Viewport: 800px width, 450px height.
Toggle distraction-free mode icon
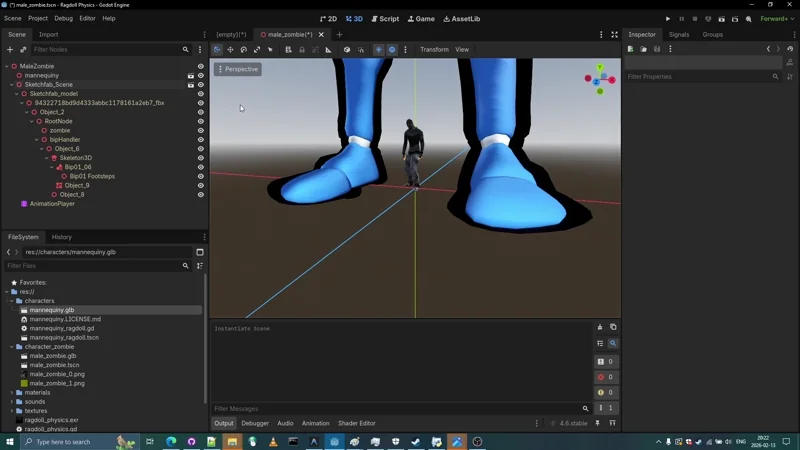(614, 34)
